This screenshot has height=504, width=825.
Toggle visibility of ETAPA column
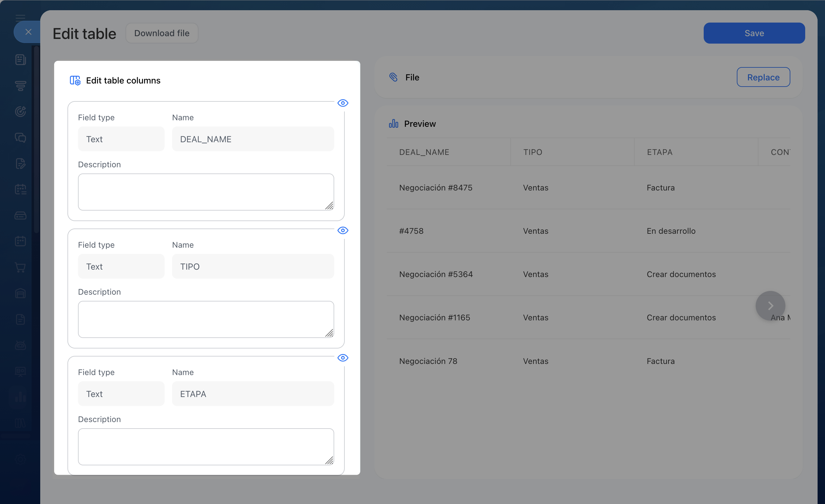(343, 358)
